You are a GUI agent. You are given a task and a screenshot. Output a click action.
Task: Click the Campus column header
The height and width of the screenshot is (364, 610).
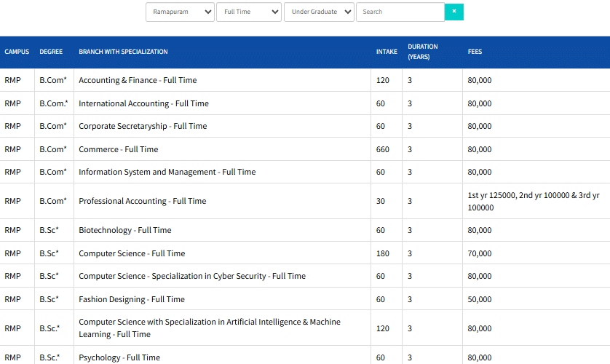(x=17, y=52)
